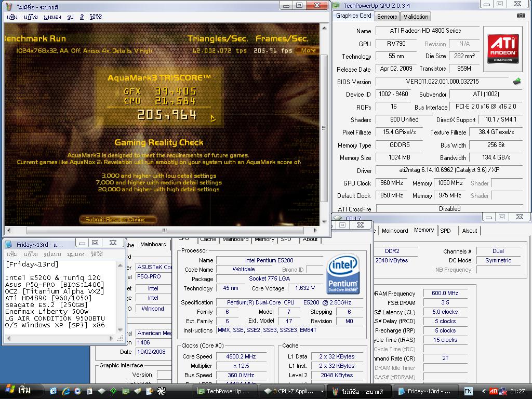
Task: Click the green diamond quick launch icon
Action: point(113,391)
